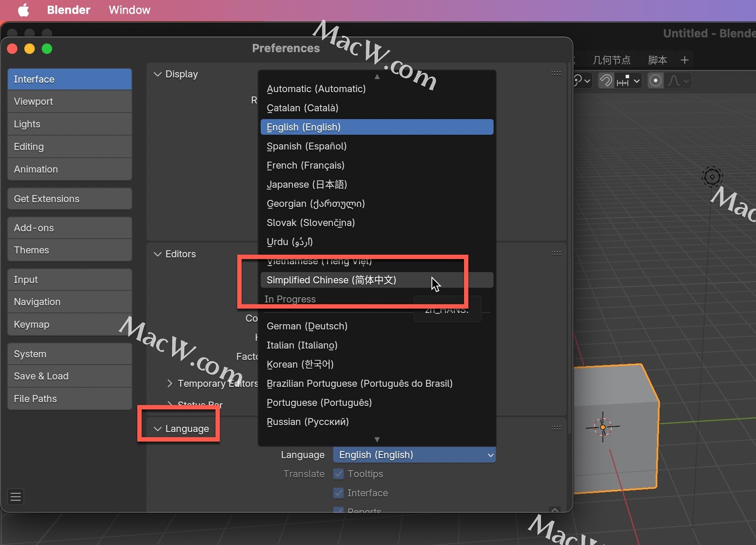Toggle Tooltips translation checkbox

pos(338,474)
